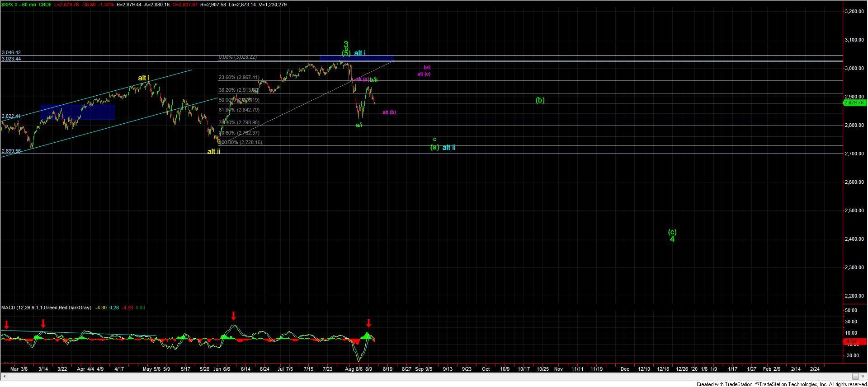The image size is (868, 387).
Task: Select the green '(5)' wave label
Action: [346, 53]
